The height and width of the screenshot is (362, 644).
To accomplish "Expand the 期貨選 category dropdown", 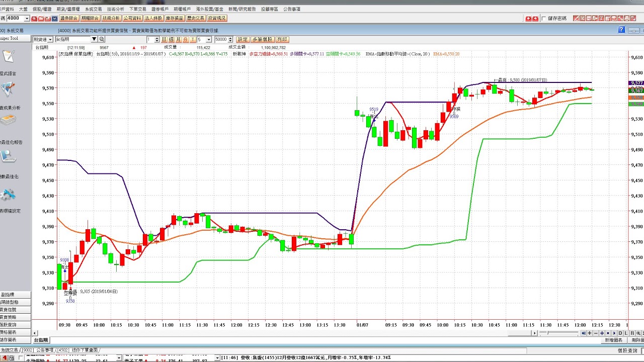I will [50, 39].
